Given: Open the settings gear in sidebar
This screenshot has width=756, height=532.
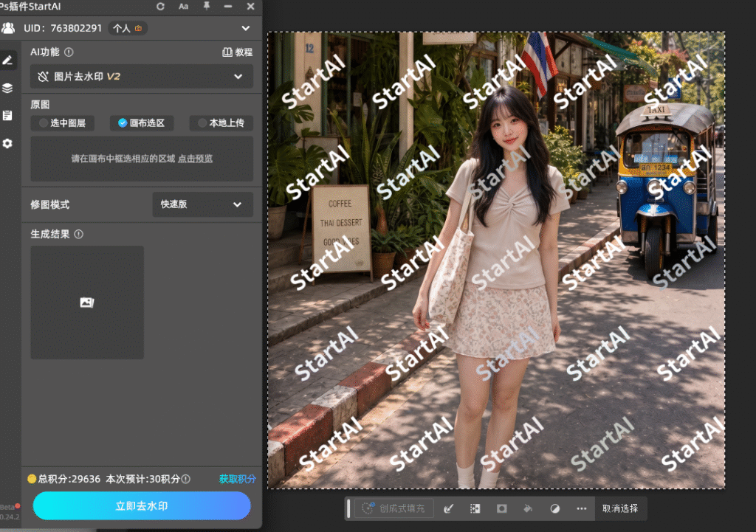Looking at the screenshot, I should (x=7, y=144).
